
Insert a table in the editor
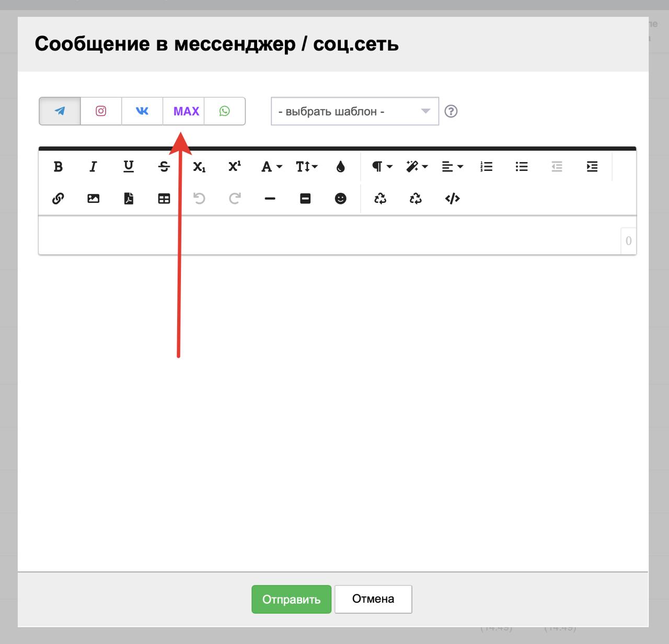[x=164, y=199]
